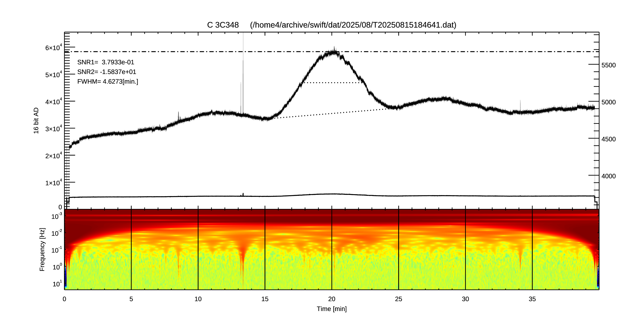Click the left y-axis tick label 2×10^4
Screen dimensions: 644x322
click(53, 155)
